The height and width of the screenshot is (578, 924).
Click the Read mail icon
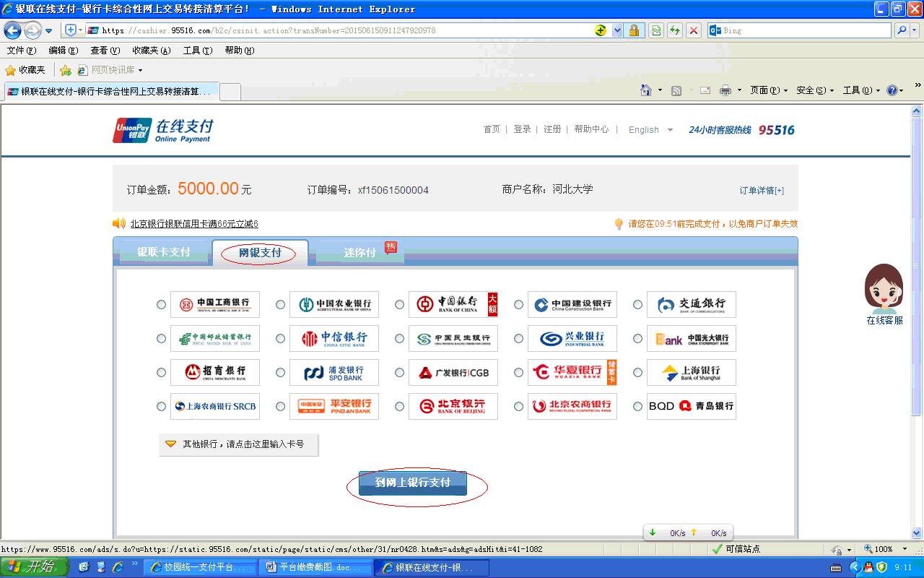coord(705,90)
